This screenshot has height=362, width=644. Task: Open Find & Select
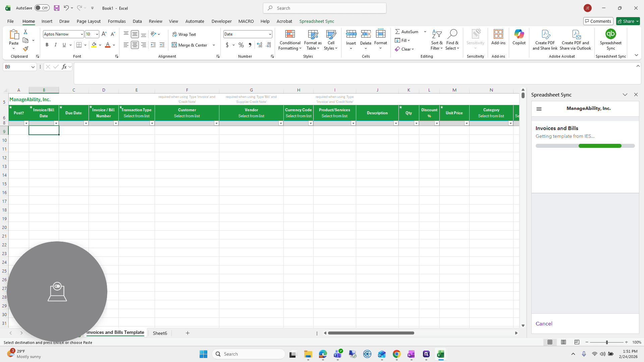(x=452, y=40)
